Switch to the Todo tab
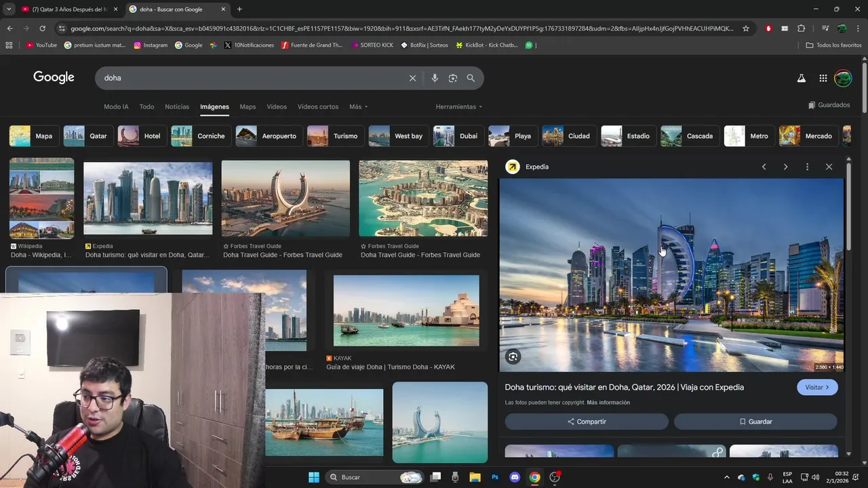This screenshot has width=868, height=488. (146, 106)
